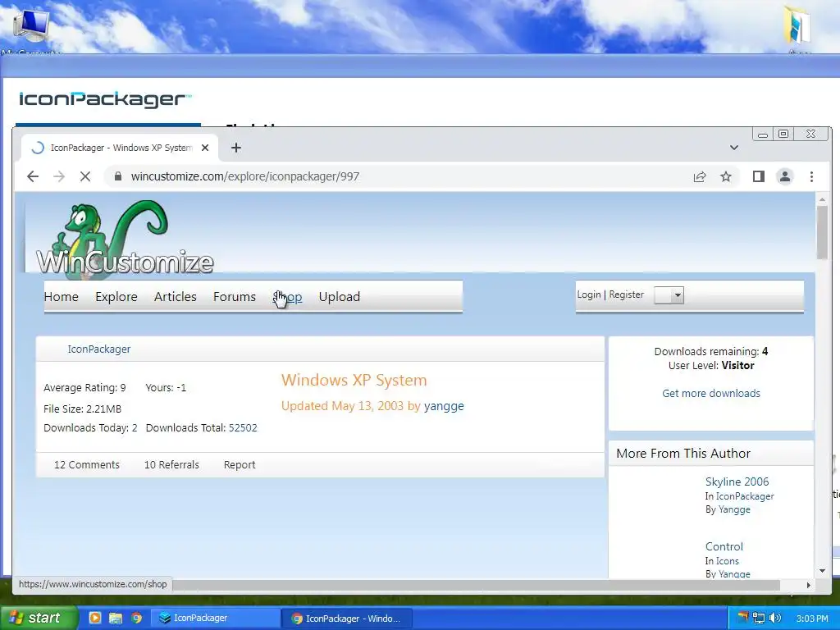Image resolution: width=840 pixels, height=630 pixels.
Task: Click the WinCustomize gecko logo
Action: [125, 239]
